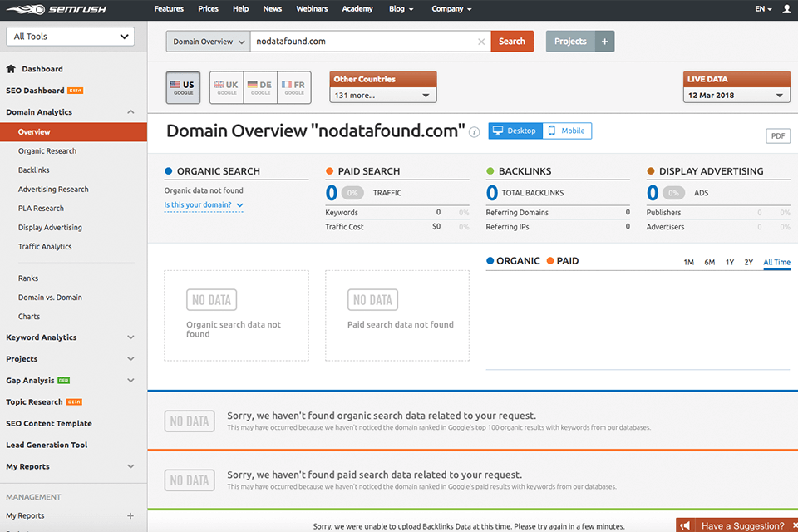
Task: Select the 2Y time range
Action: point(749,262)
